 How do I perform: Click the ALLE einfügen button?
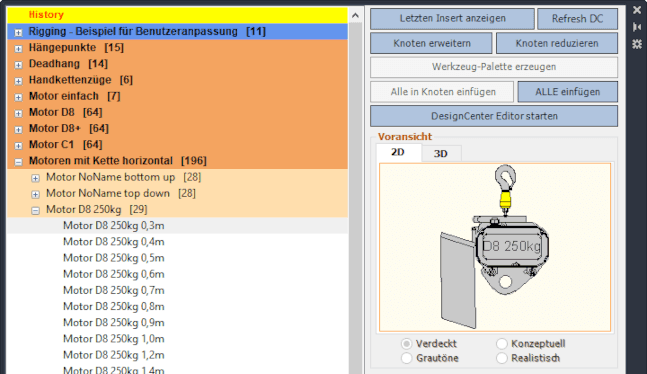(568, 92)
